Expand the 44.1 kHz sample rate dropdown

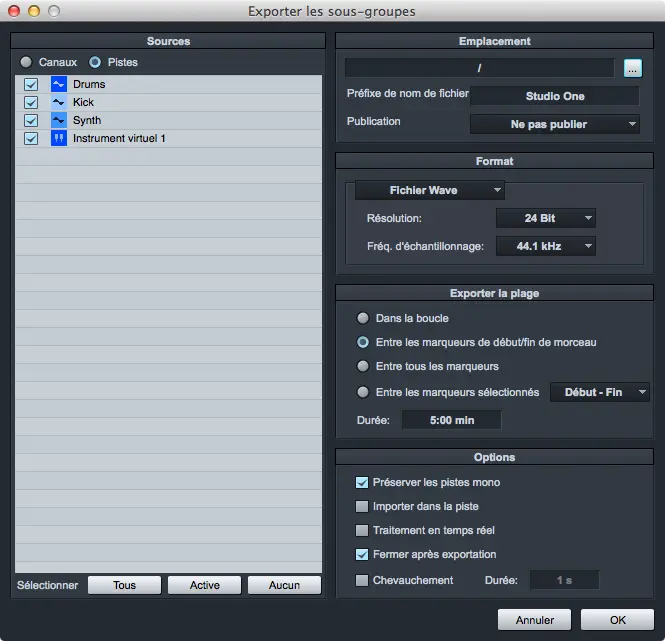point(545,246)
